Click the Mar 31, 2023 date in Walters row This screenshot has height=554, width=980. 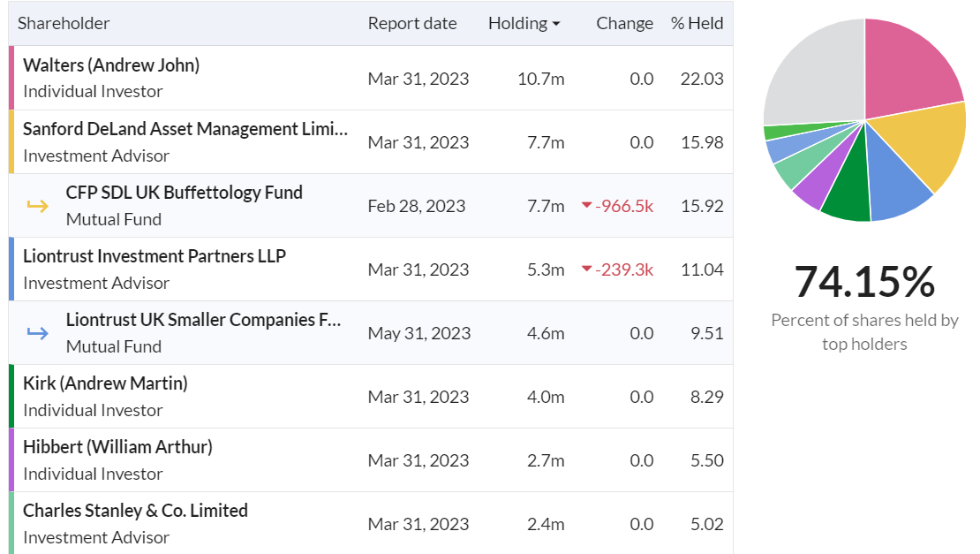418,79
